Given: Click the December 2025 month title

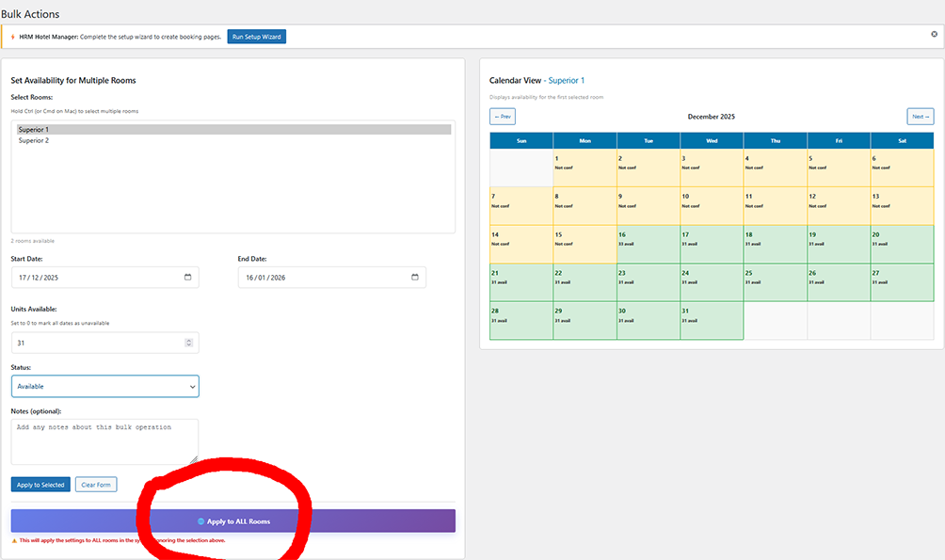Looking at the screenshot, I should coord(712,117).
